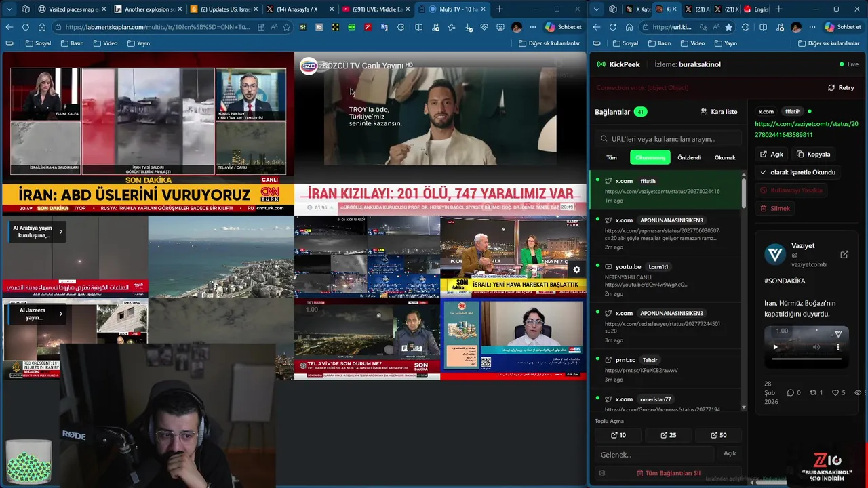Click Refresh in the left browser window
The height and width of the screenshot is (488, 868).
pyautogui.click(x=25, y=27)
